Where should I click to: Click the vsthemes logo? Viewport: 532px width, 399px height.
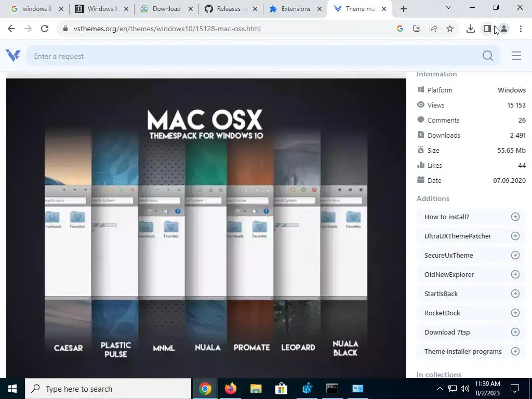pos(13,55)
